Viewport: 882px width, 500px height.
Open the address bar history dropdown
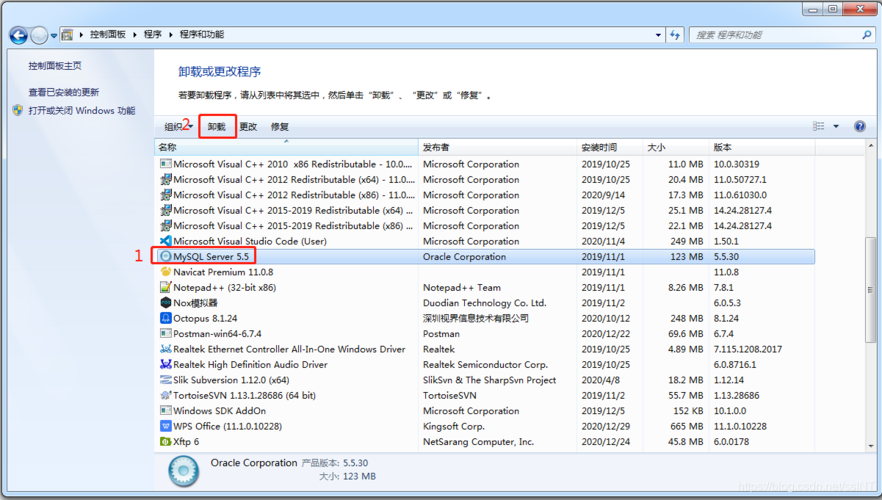pos(658,35)
